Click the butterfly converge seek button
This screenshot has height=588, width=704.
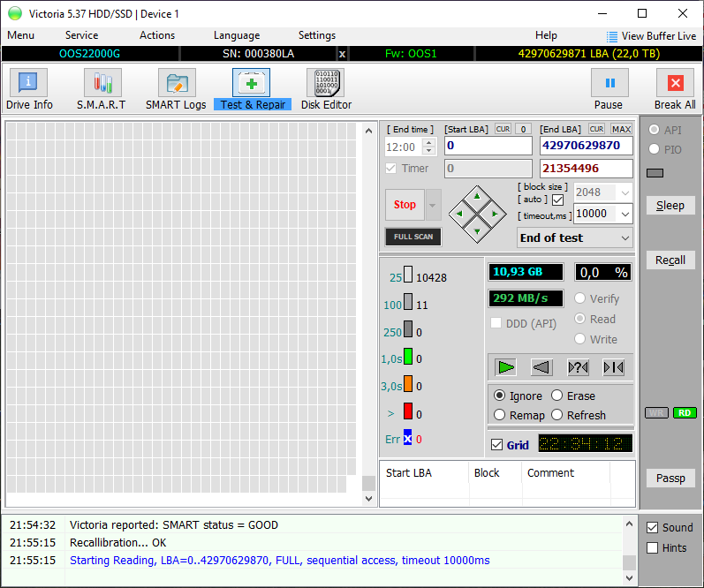click(x=613, y=367)
